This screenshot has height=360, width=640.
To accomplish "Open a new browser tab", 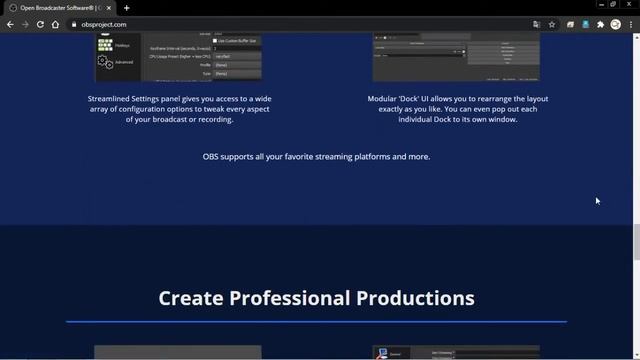I will tap(127, 8).
